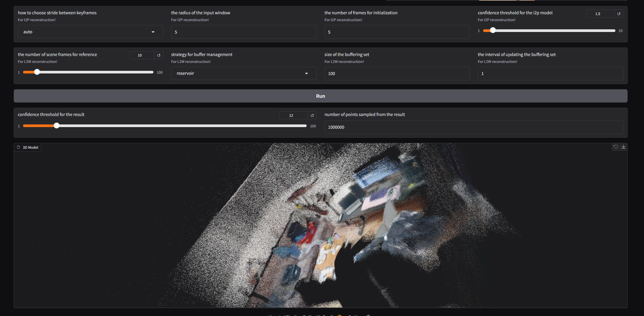
Task: Click 'how to choose stride between keyframes' label
Action: (x=57, y=13)
